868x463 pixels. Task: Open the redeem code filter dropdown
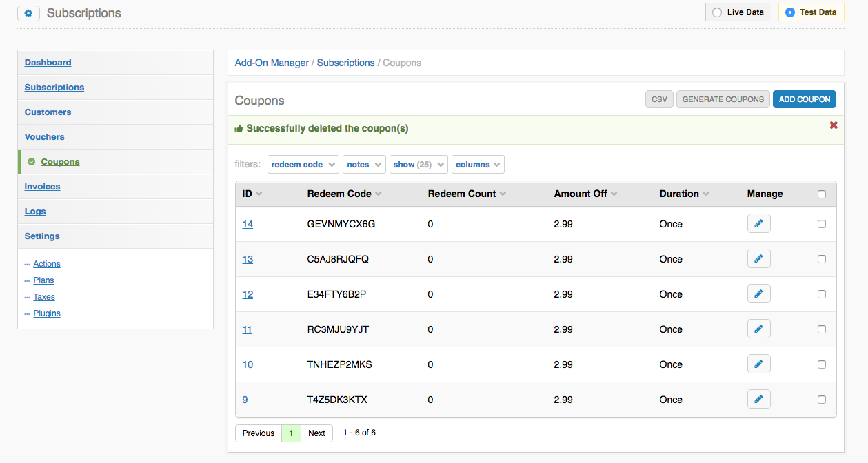click(303, 165)
